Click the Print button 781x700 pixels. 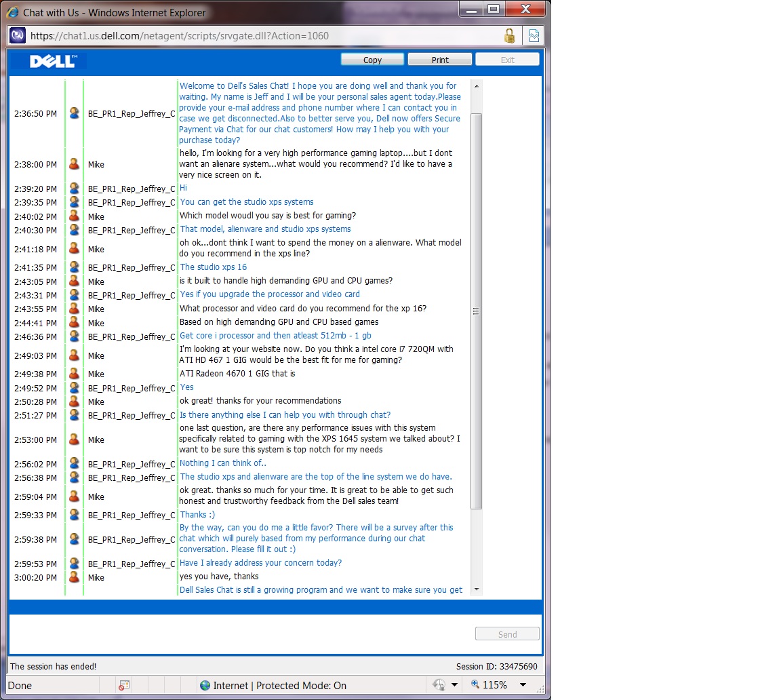coord(440,60)
